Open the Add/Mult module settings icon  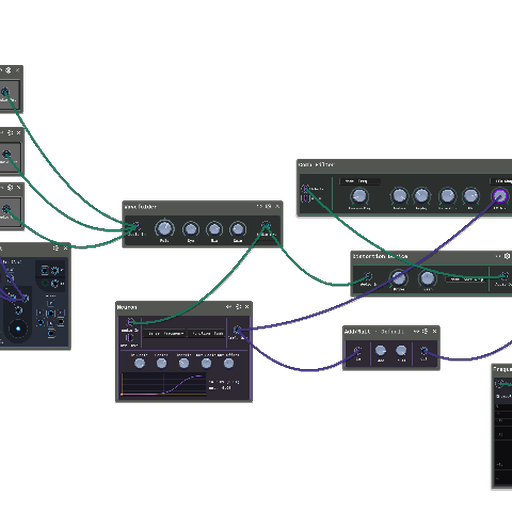[x=425, y=331]
